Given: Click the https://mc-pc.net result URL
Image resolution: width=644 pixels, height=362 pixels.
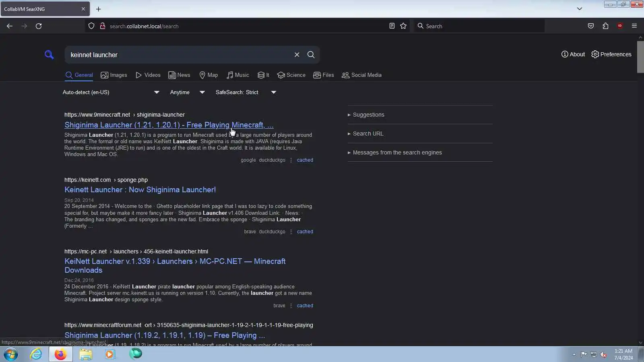Looking at the screenshot, I should click(136, 252).
